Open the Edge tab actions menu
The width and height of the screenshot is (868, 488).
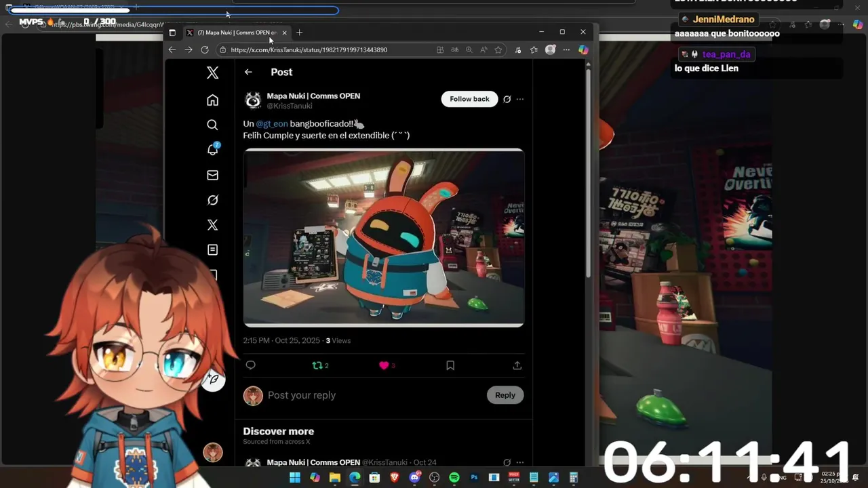172,33
